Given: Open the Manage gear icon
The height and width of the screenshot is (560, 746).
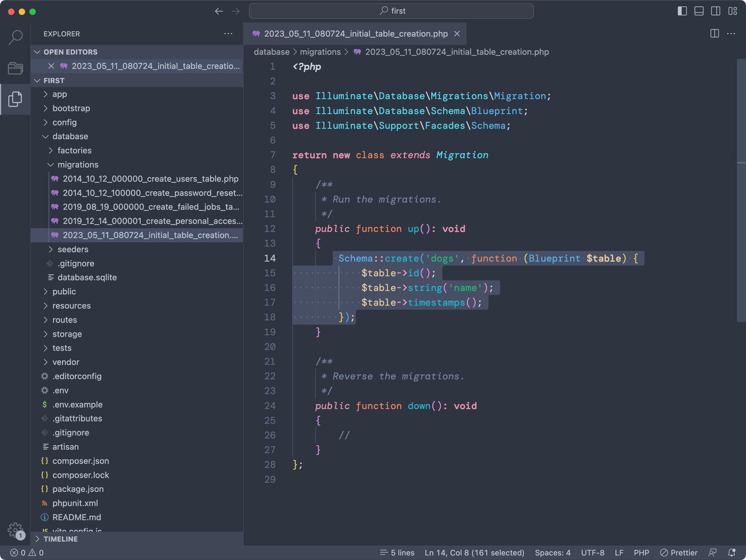Looking at the screenshot, I should pos(16,530).
